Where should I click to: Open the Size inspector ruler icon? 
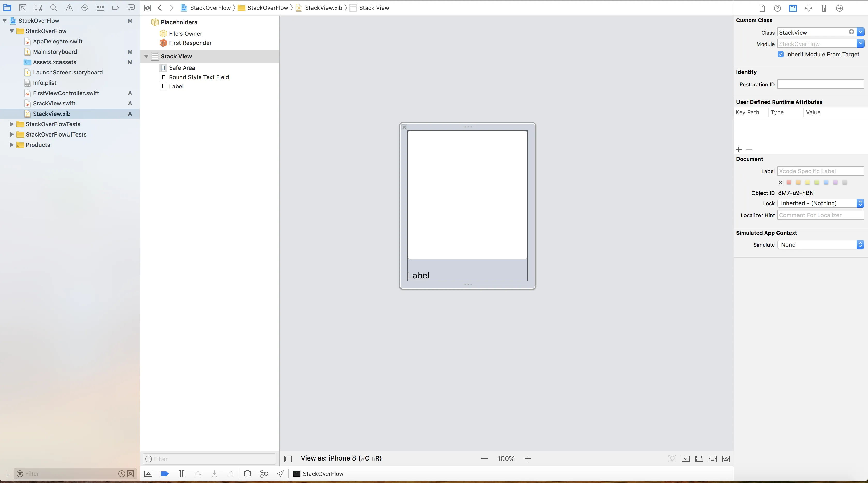point(824,8)
